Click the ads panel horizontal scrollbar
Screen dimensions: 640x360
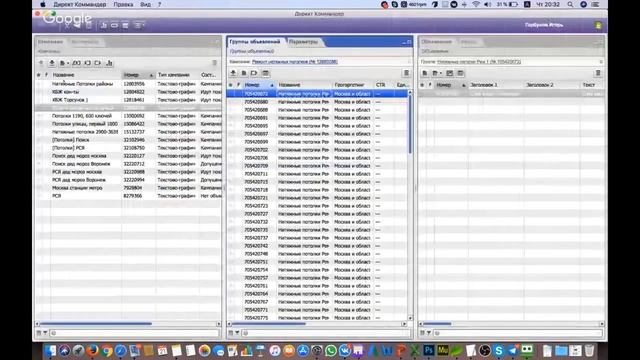click(x=437, y=324)
